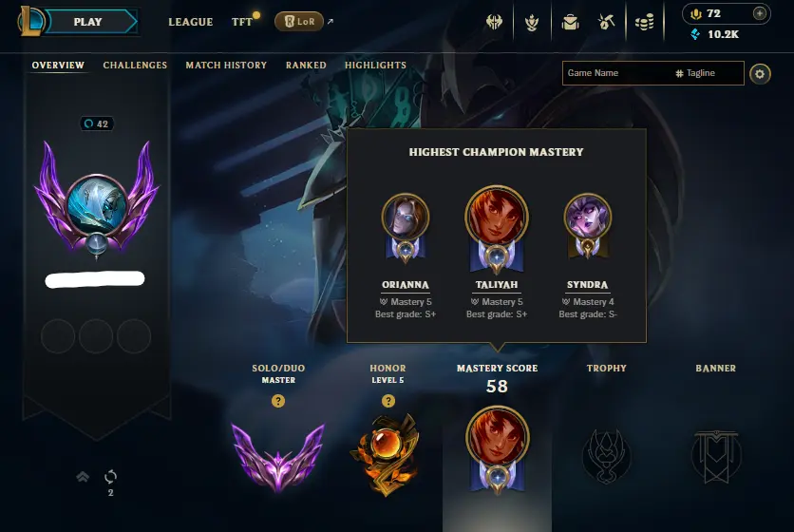Open the Match History tab
This screenshot has height=532, width=794.
pos(226,65)
